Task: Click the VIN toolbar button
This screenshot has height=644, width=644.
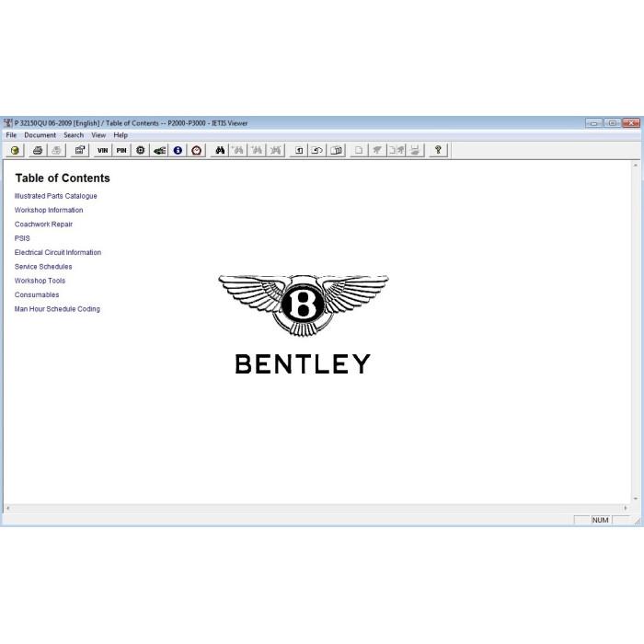Action: 103,150
